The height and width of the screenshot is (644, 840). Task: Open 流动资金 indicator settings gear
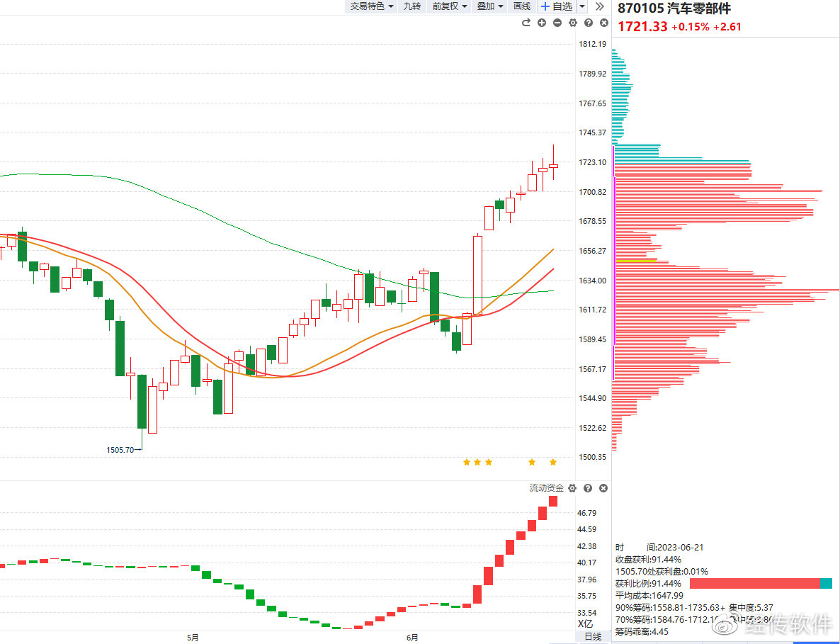click(x=572, y=488)
